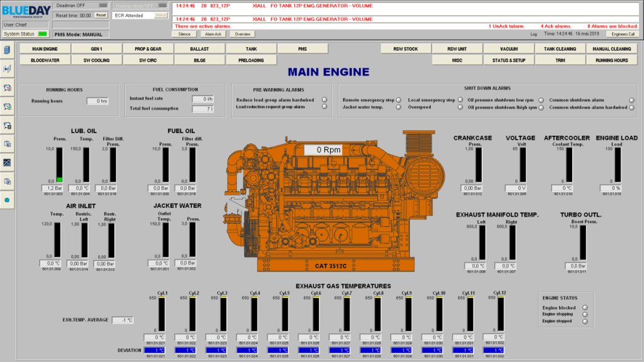This screenshot has width=644, height=362.
Task: Select Engine blocked status indicator
Action: point(585,307)
